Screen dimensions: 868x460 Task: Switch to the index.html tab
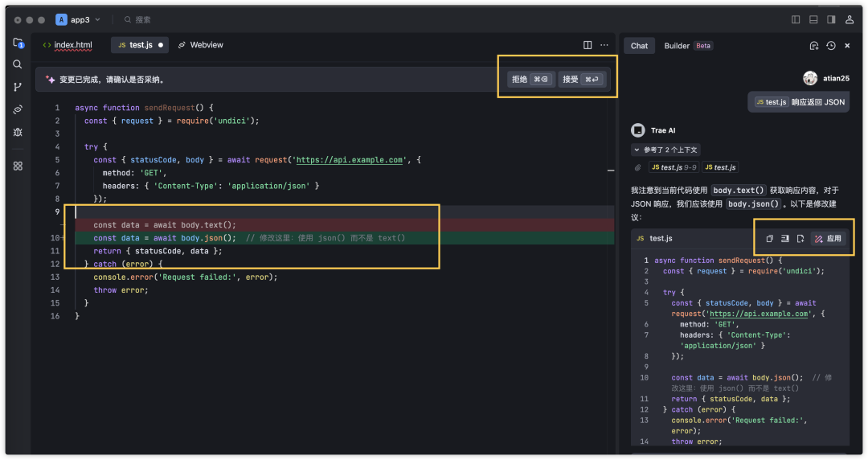click(x=68, y=45)
